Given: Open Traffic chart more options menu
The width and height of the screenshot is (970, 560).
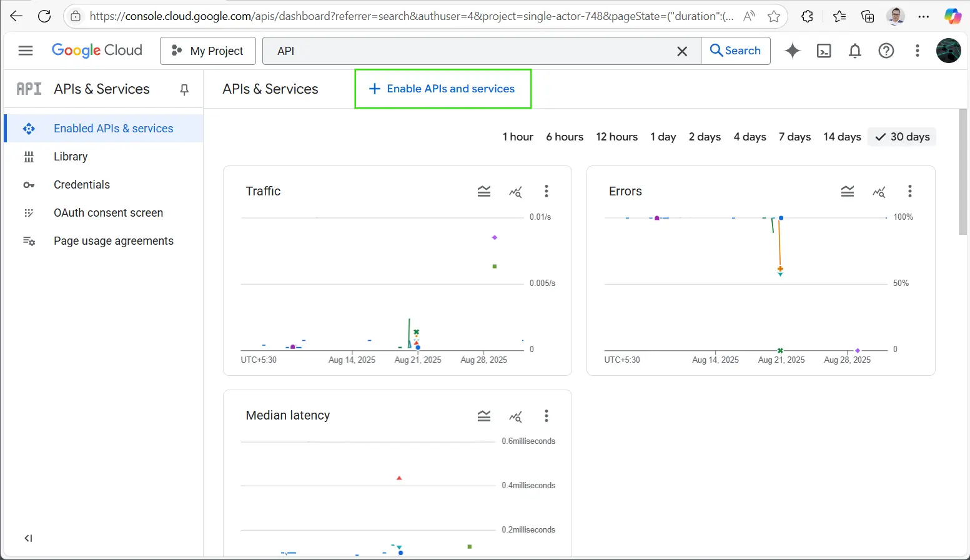Looking at the screenshot, I should coord(547,192).
